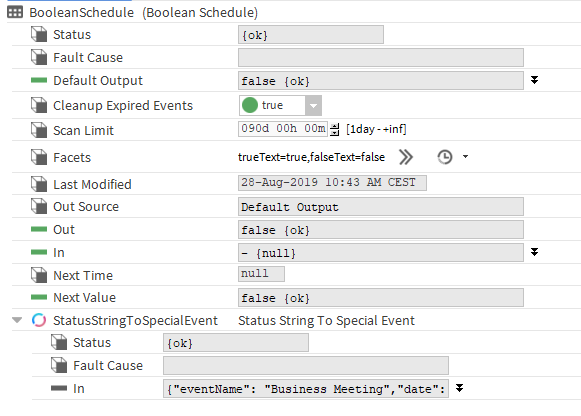Click the green Default Output slot icon
Image resolution: width=581 pixels, height=416 pixels.
click(39, 80)
